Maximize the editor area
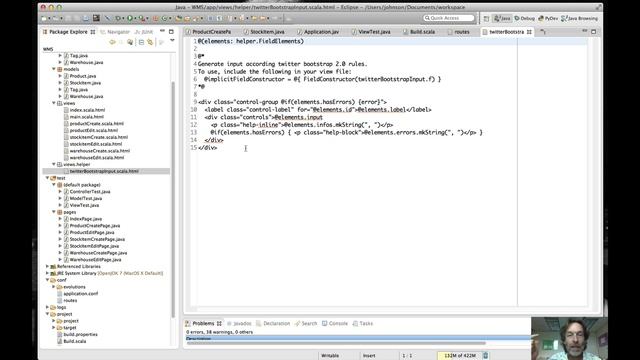This screenshot has width=640, height=360. tap(593, 31)
